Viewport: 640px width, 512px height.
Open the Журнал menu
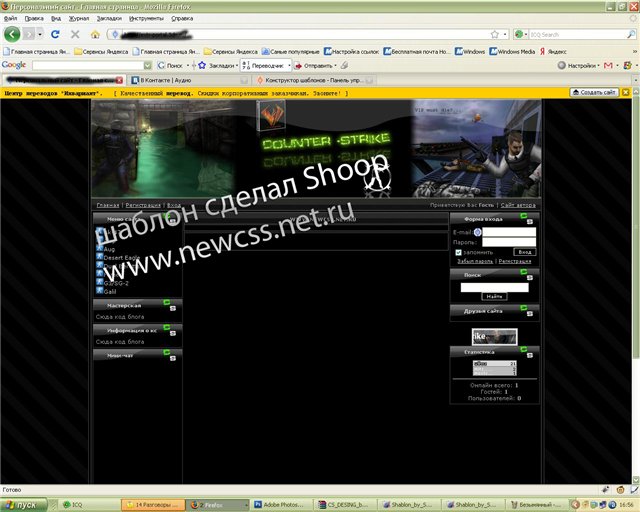click(78, 18)
